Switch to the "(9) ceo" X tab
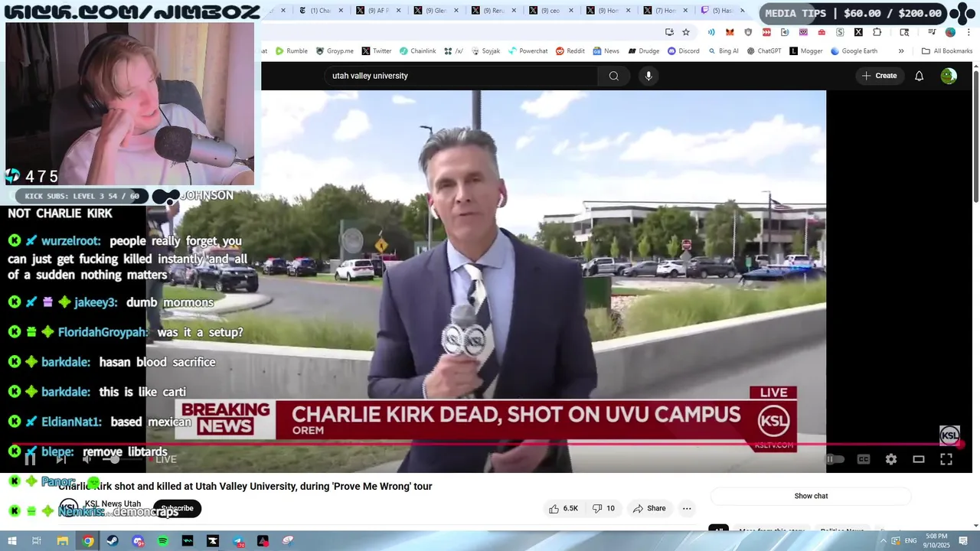This screenshot has width=980, height=551. 550,11
